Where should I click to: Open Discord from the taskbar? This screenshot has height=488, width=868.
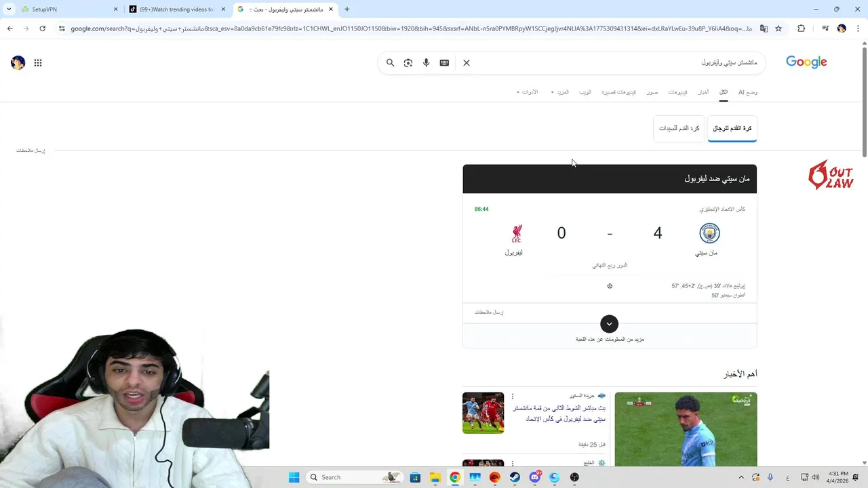(535, 477)
